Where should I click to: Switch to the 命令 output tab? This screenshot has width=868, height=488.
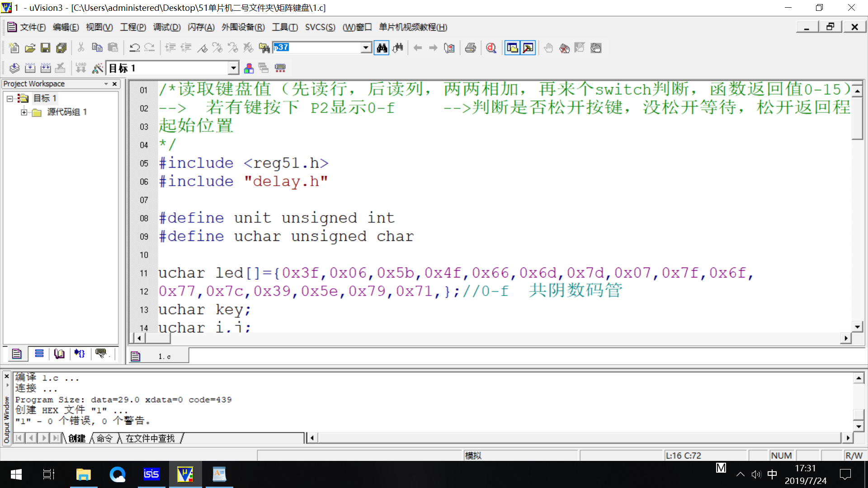(104, 438)
